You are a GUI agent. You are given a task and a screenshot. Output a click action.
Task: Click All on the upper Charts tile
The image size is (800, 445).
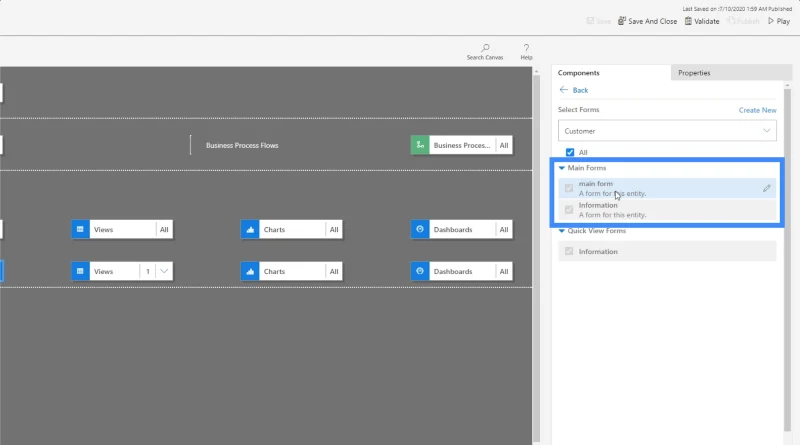[x=334, y=230]
